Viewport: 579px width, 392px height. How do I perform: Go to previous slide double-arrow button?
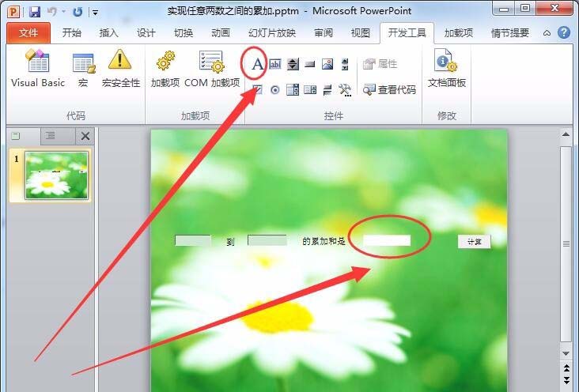click(566, 368)
